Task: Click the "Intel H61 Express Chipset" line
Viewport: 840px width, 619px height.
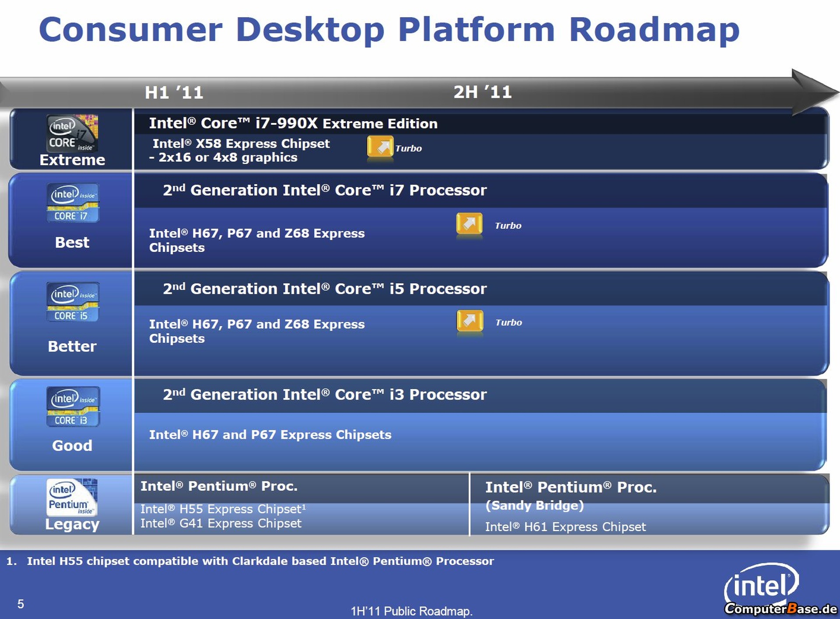Action: [566, 527]
